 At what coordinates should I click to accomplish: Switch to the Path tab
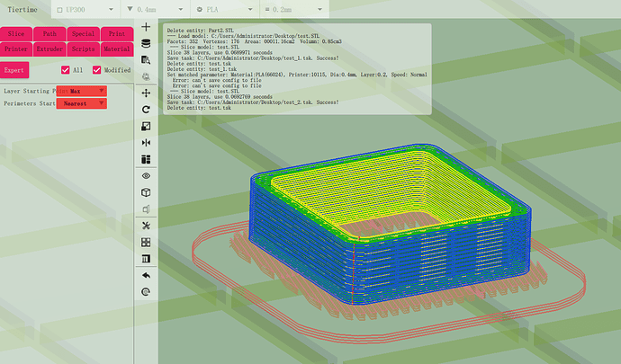tap(49, 34)
